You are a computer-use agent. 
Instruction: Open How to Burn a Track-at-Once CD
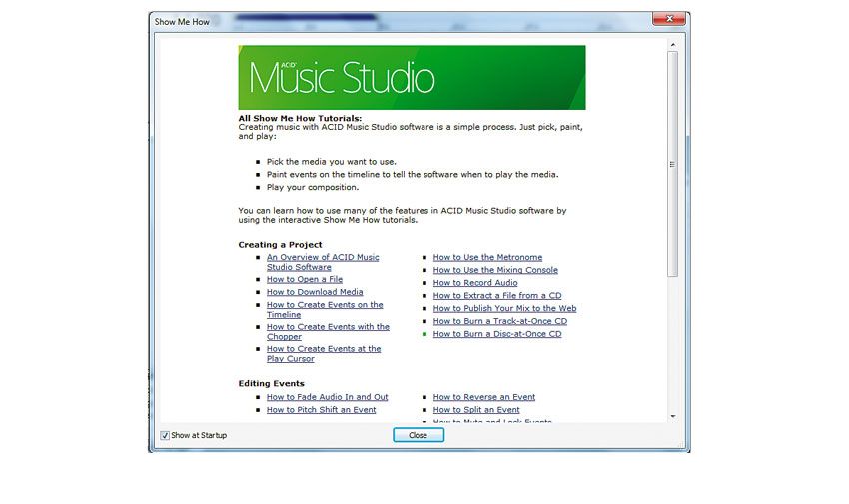click(x=499, y=321)
